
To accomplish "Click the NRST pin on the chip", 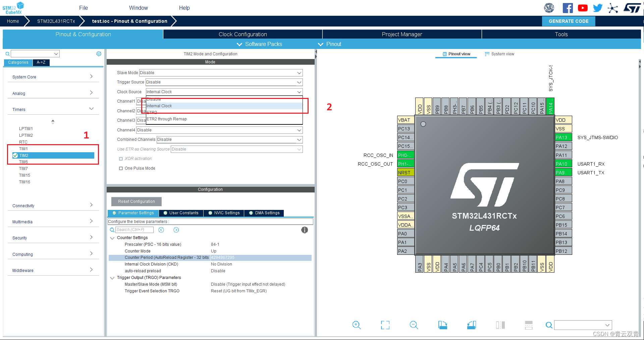I will pyautogui.click(x=406, y=173).
